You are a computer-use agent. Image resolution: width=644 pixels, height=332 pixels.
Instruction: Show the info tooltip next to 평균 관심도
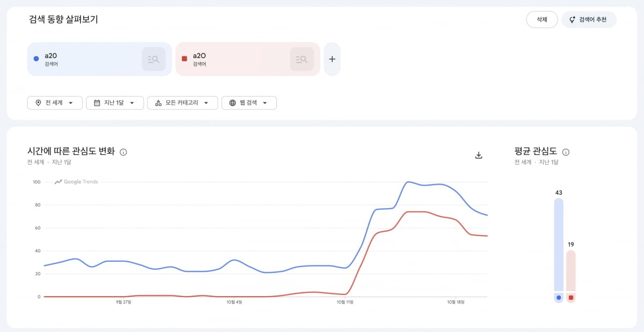pyautogui.click(x=566, y=152)
